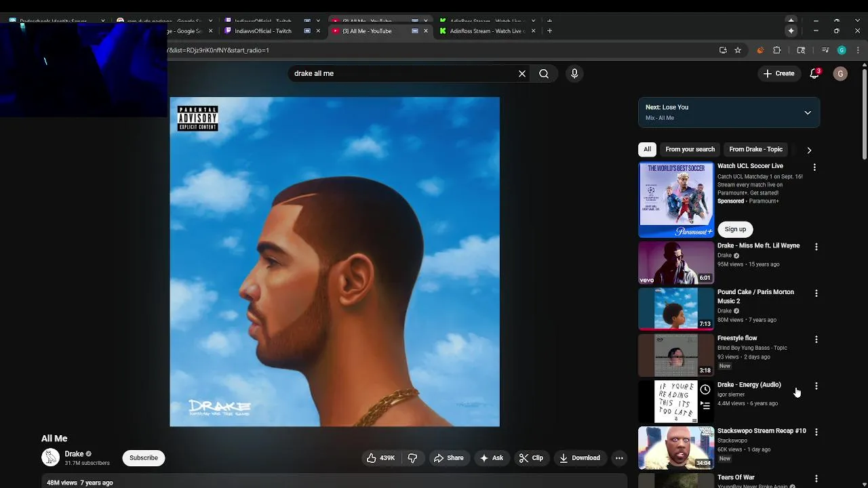Open Chrome extensions puzzle icon
This screenshot has height=488, width=868.
point(777,50)
